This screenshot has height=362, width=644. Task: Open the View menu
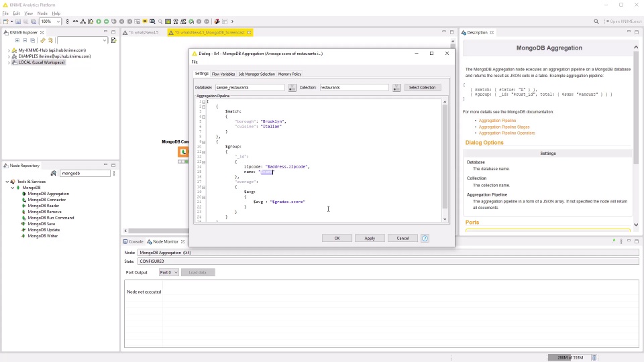(28, 13)
